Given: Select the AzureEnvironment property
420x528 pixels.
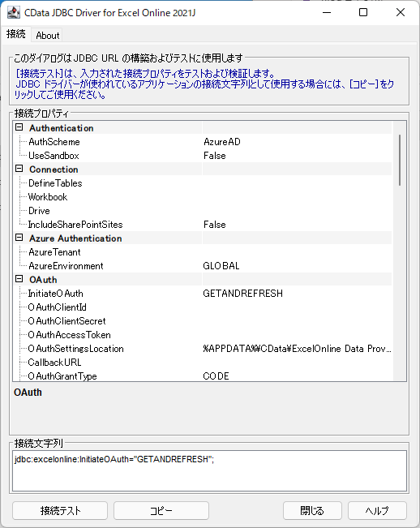Looking at the screenshot, I should coord(66,266).
